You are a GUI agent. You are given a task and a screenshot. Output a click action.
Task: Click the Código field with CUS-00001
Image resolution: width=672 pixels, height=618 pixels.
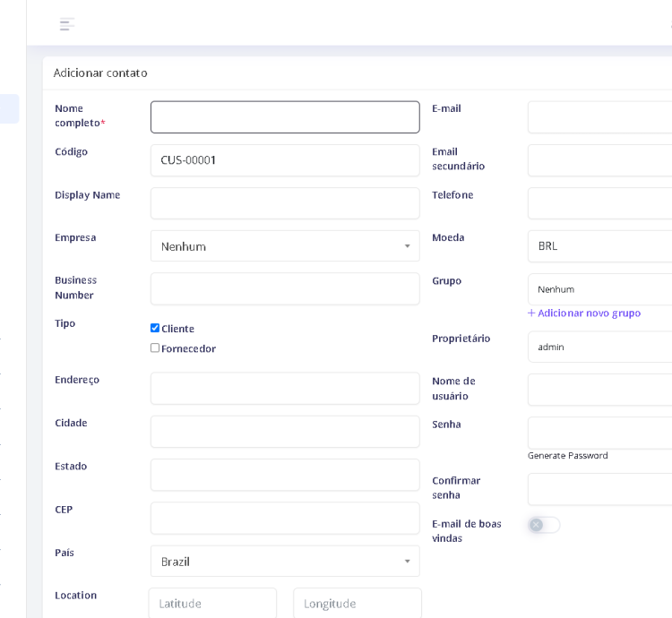click(285, 160)
